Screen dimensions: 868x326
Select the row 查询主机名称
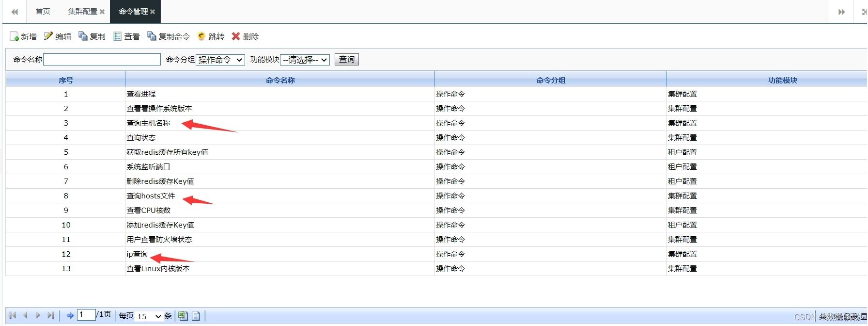click(x=436, y=123)
